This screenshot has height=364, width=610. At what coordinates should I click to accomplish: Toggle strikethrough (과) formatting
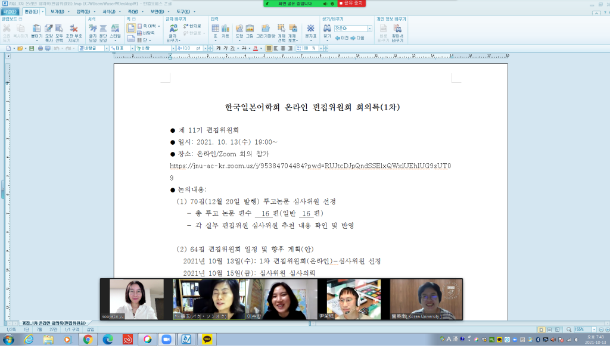pos(244,49)
